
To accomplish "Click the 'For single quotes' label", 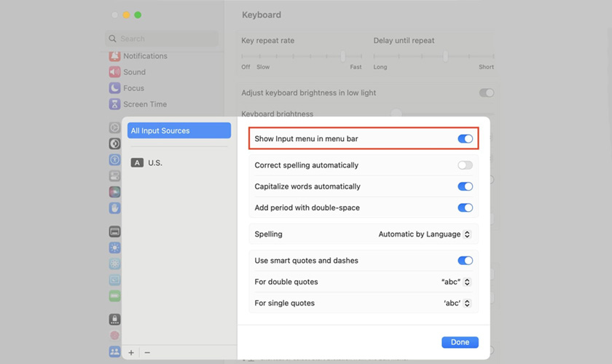I will (285, 303).
